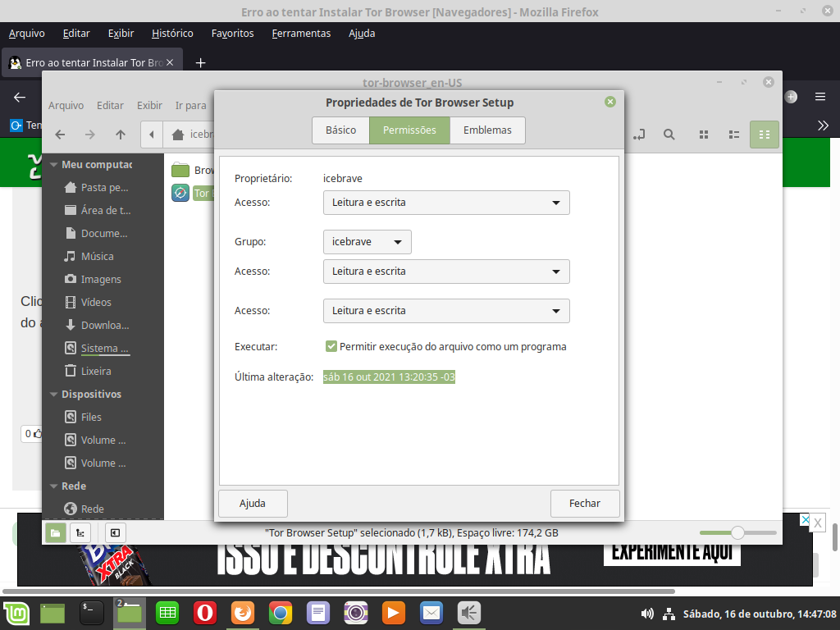
Task: Open the mail client in taskbar
Action: tap(431, 614)
